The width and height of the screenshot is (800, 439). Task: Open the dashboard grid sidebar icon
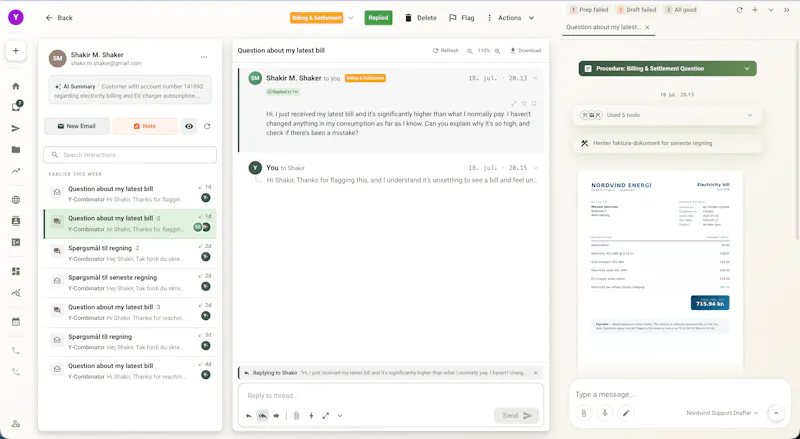coord(16,271)
